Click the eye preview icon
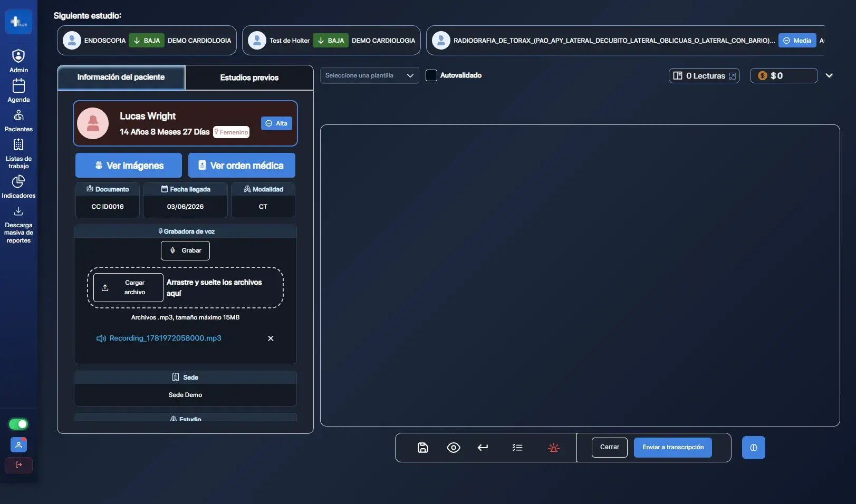This screenshot has width=856, height=504. [454, 448]
